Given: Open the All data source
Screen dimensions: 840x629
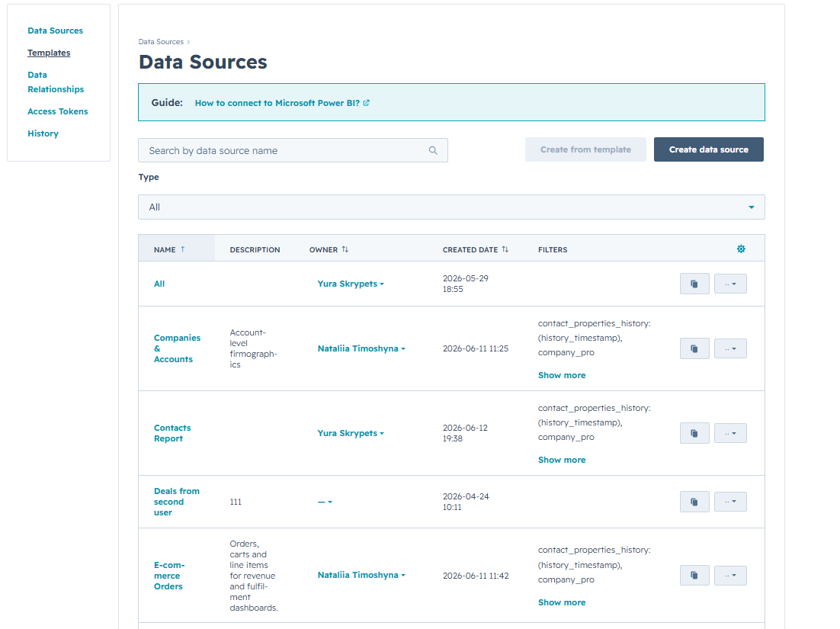Looking at the screenshot, I should click(x=159, y=284).
